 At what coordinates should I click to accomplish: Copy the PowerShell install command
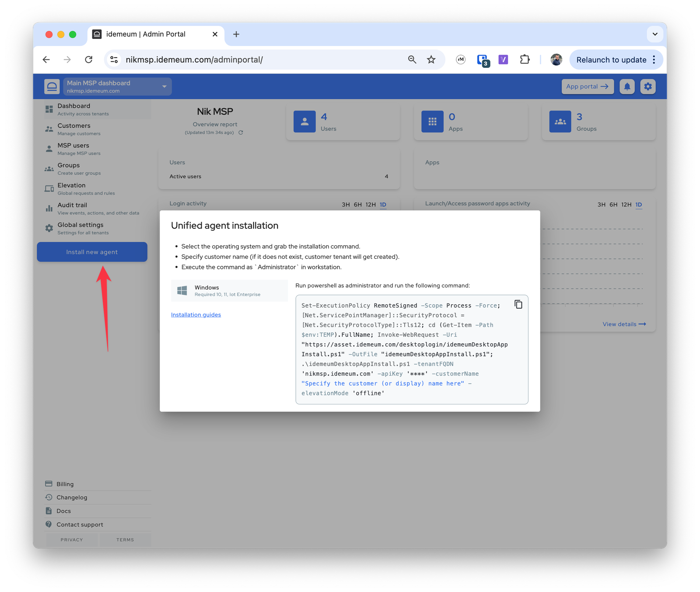click(518, 304)
